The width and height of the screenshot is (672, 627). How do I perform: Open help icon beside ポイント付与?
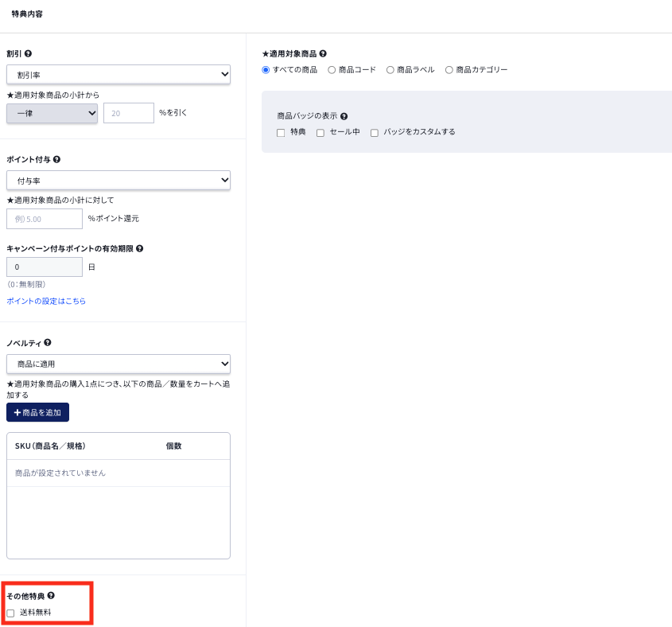56,159
